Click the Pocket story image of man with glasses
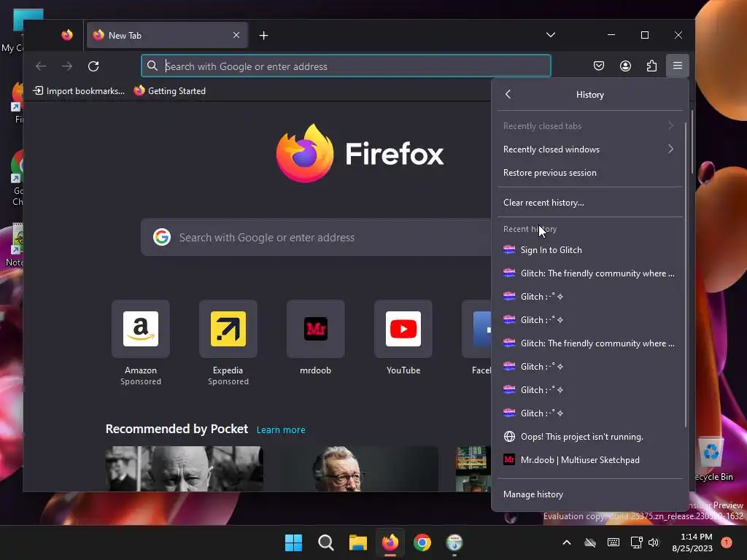The width and height of the screenshot is (747, 560). pyautogui.click(x=359, y=469)
